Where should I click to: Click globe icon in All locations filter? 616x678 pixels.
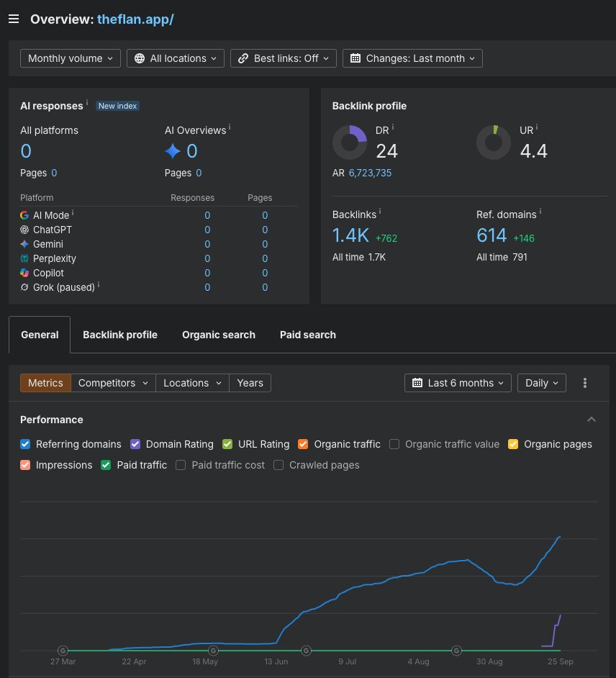click(139, 58)
